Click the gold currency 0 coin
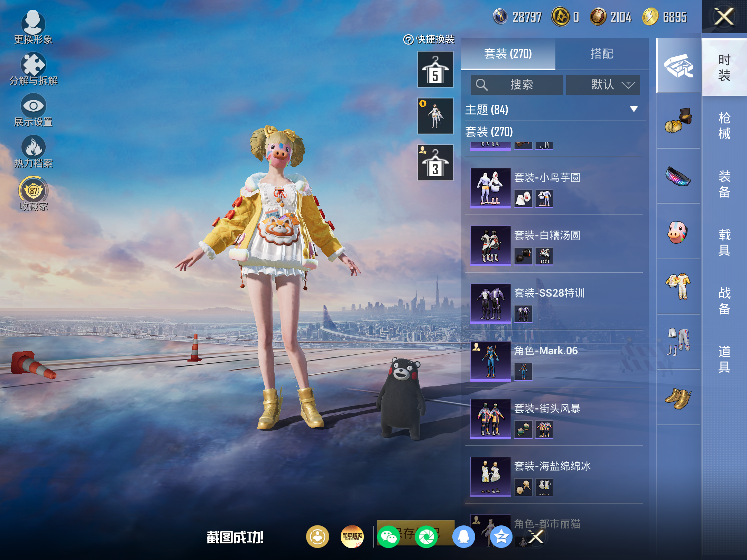This screenshot has height=560, width=747. (560, 17)
